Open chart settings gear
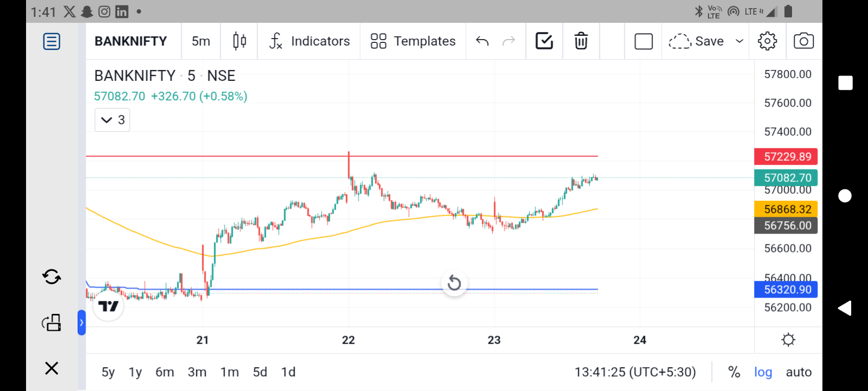The image size is (868, 391). point(767,41)
